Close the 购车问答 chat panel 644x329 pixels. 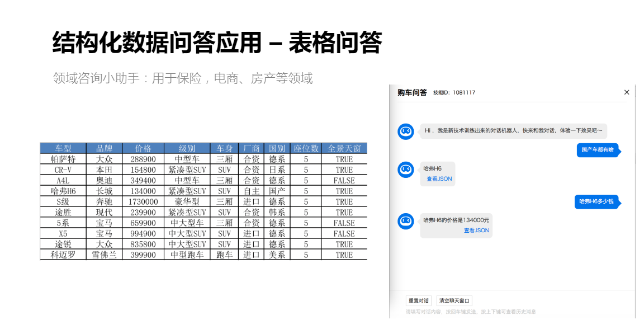(626, 92)
